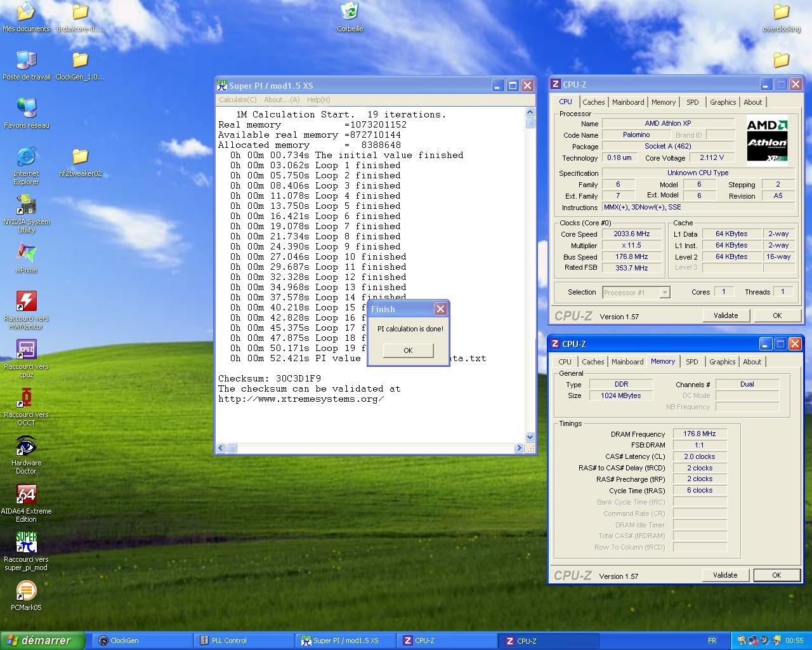The height and width of the screenshot is (650, 812).
Task: Click the Code Name field showing Palomino
Action: [x=636, y=135]
